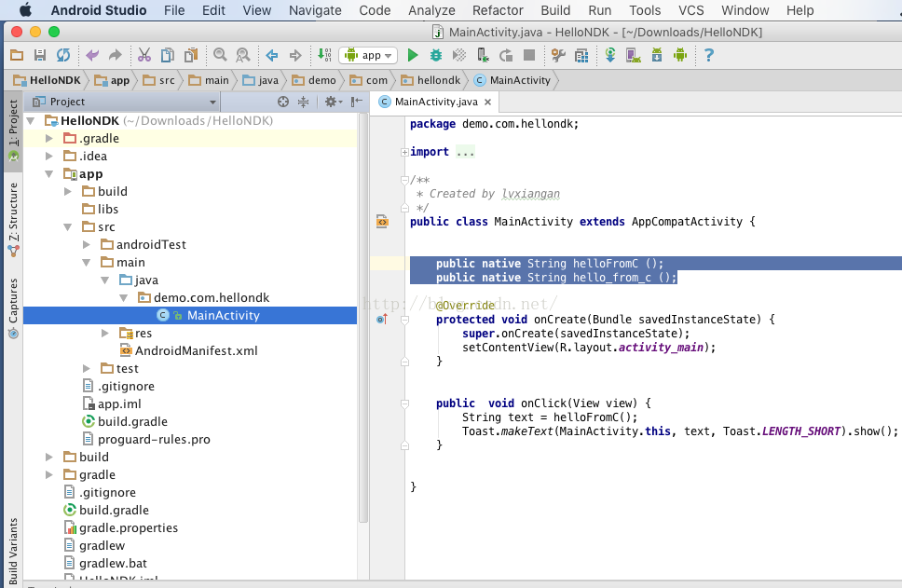This screenshot has height=588, width=902.
Task: Open the app run configuration dropdown
Action: pos(368,55)
